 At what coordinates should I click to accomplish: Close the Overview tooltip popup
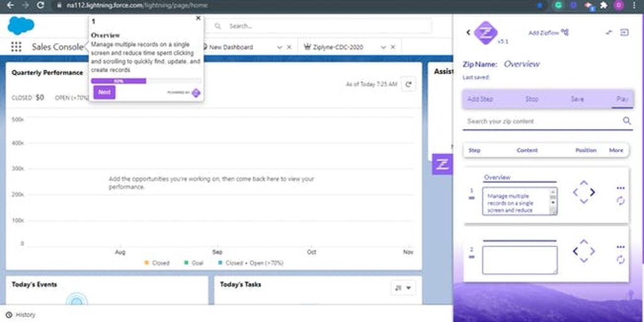(x=198, y=18)
